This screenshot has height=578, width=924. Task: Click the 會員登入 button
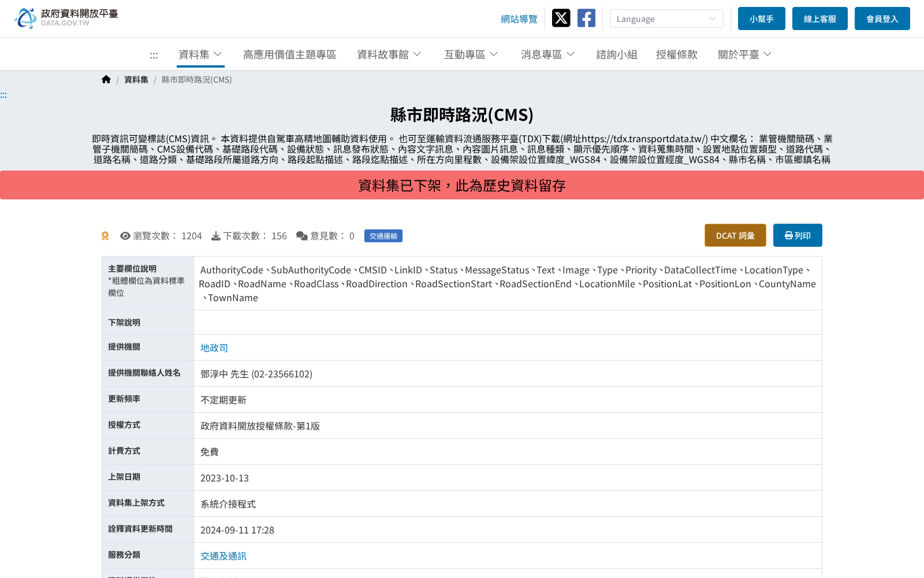pos(882,18)
